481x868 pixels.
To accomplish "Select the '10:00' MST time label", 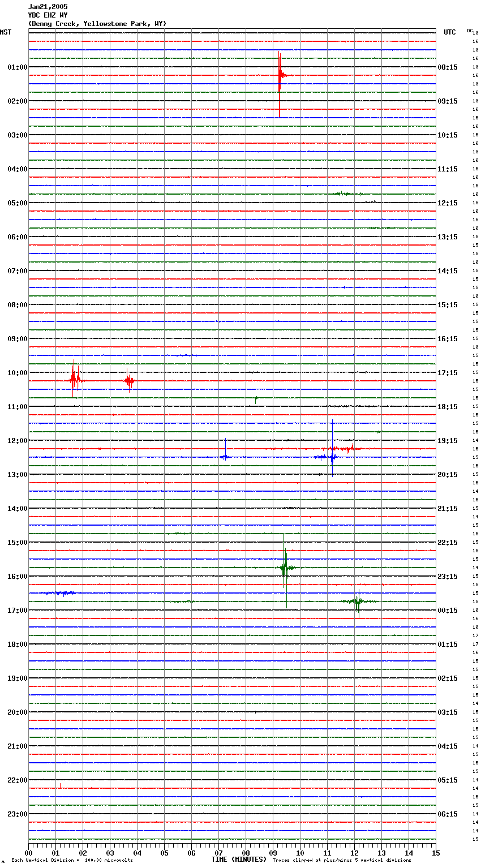I will pos(17,373).
